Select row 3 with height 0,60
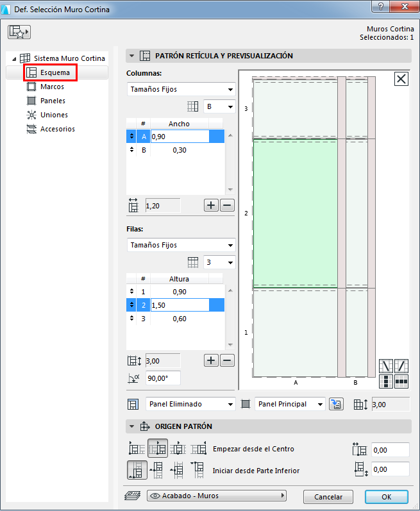 click(x=175, y=319)
